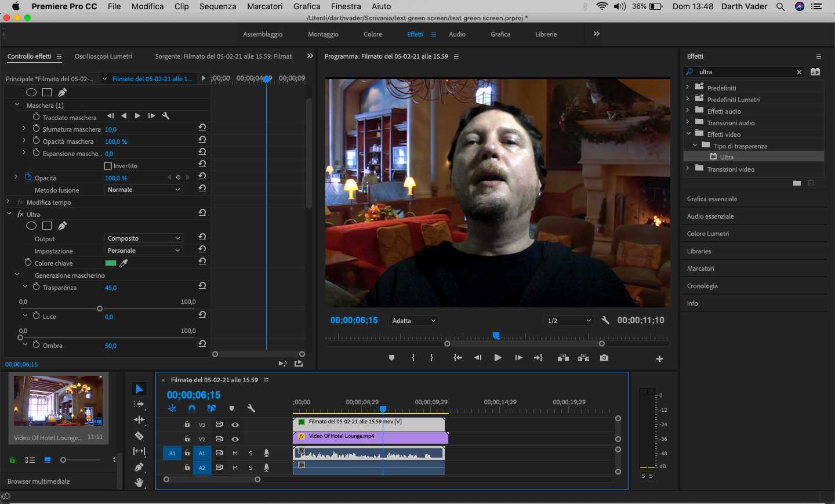Switch to Montaggio workspace tab
The width and height of the screenshot is (835, 504).
[323, 34]
